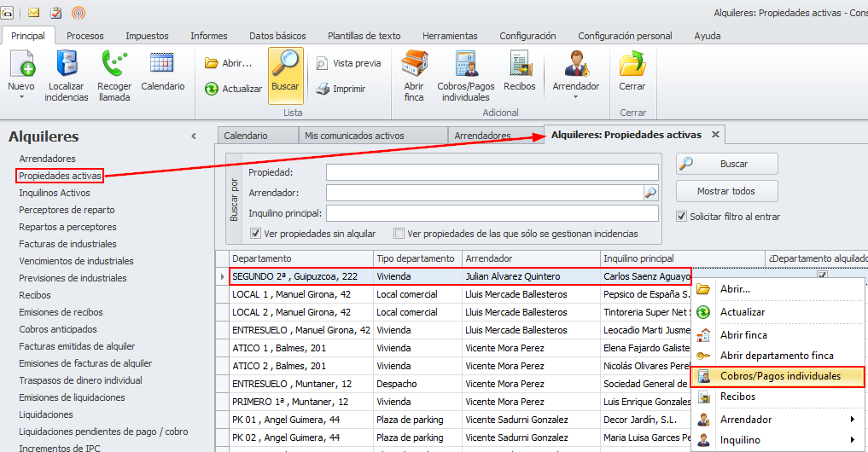Open Inquilinos Activos in sidebar
The image size is (868, 452).
[x=55, y=193]
